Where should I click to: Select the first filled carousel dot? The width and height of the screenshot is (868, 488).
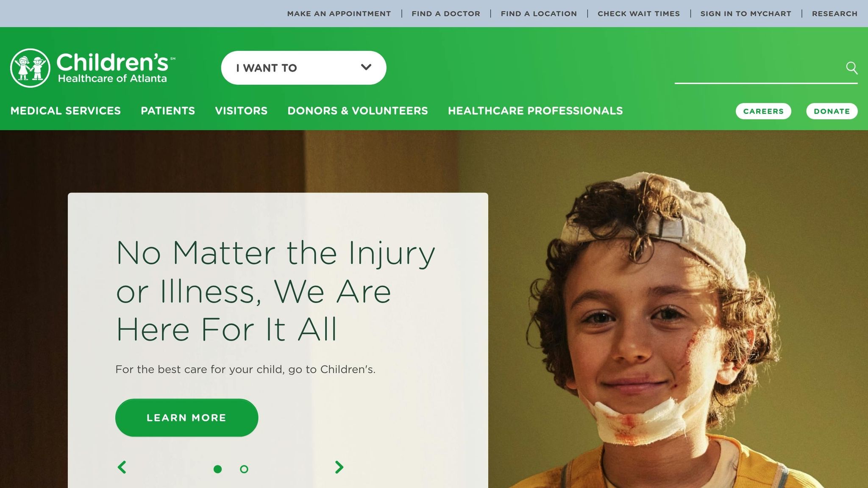217,469
